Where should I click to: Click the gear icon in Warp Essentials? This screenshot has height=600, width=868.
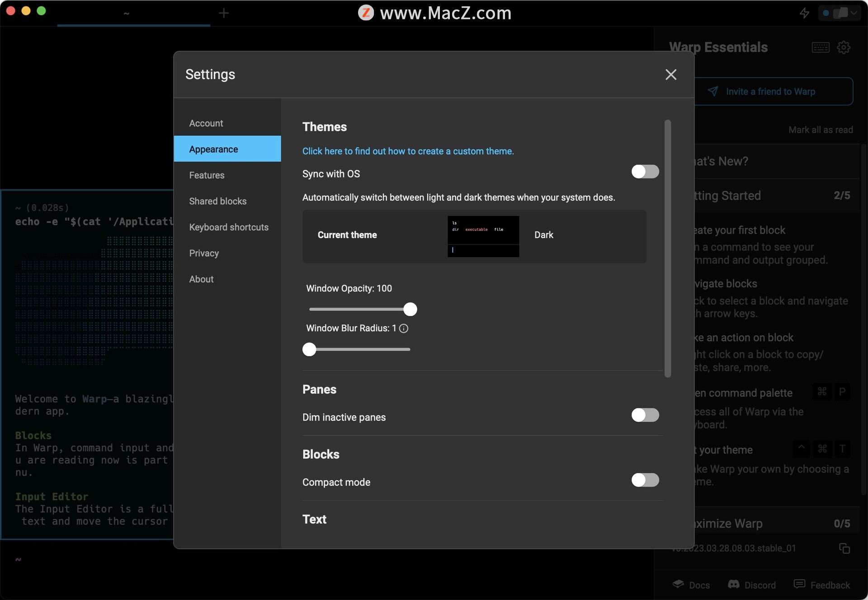[844, 47]
